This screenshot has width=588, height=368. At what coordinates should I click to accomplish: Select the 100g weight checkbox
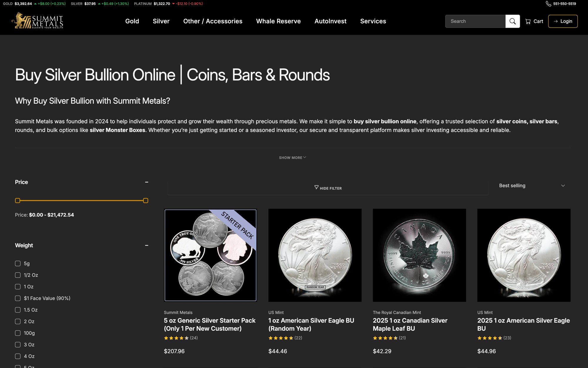click(x=18, y=333)
